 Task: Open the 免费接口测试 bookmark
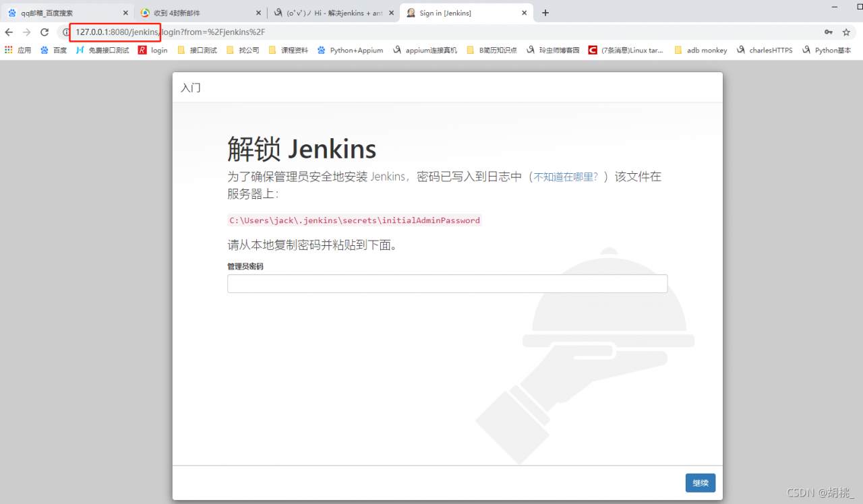coord(102,50)
